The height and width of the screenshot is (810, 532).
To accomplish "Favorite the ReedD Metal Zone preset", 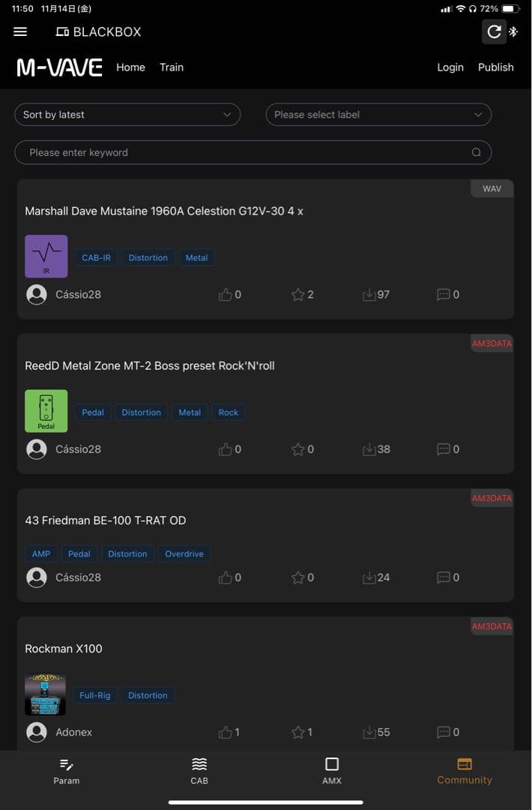I will tap(298, 449).
